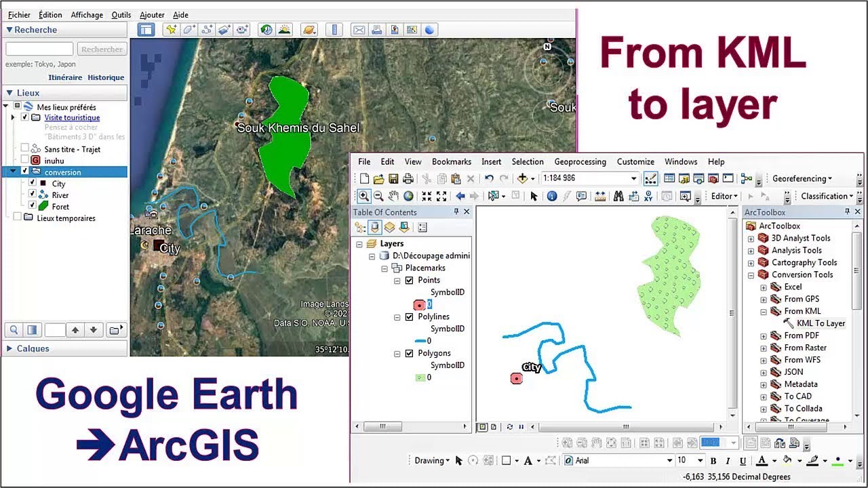This screenshot has height=488, width=868.
Task: Add image overlay in Google Earth toolbar
Action: 224,30
